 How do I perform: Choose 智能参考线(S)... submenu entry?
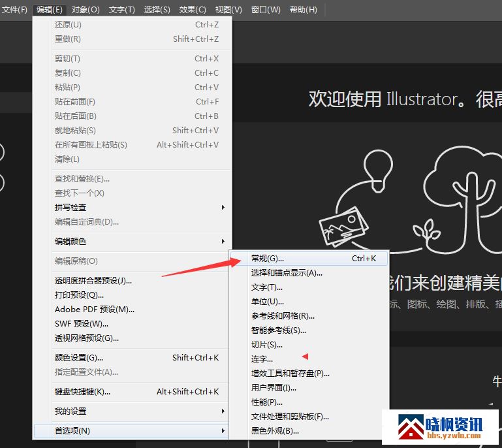(279, 330)
